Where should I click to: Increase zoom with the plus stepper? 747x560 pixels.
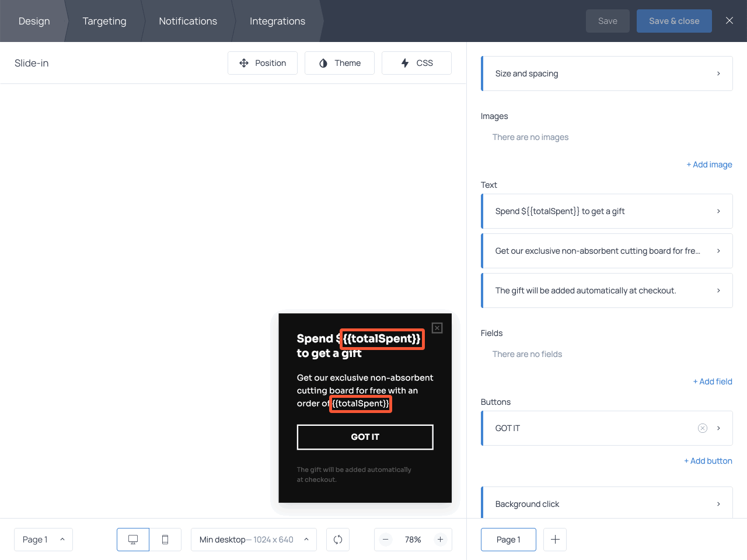pyautogui.click(x=440, y=539)
